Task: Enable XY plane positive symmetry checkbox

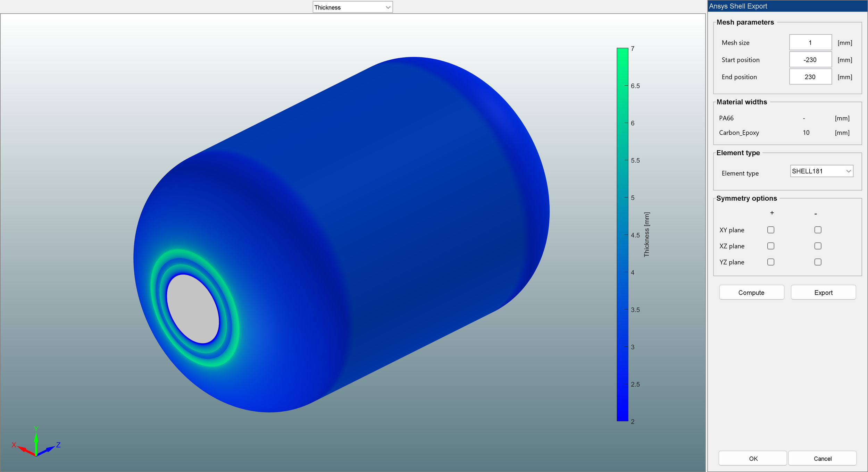Action: [771, 230]
